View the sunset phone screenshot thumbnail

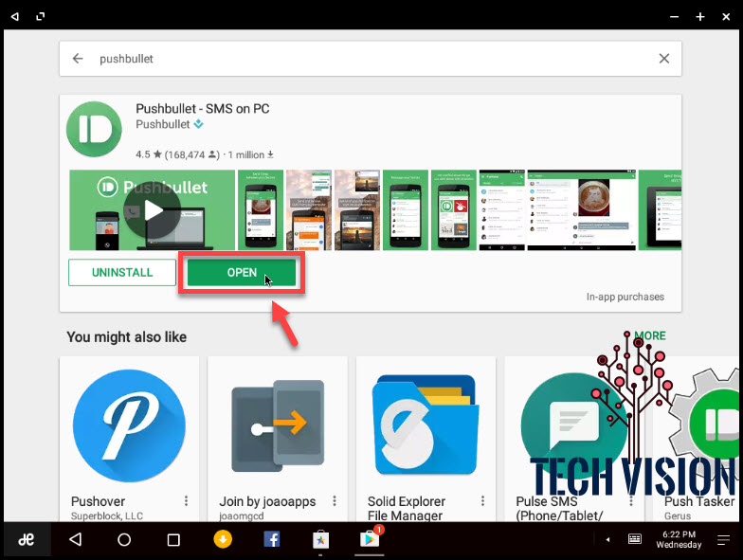tap(357, 210)
